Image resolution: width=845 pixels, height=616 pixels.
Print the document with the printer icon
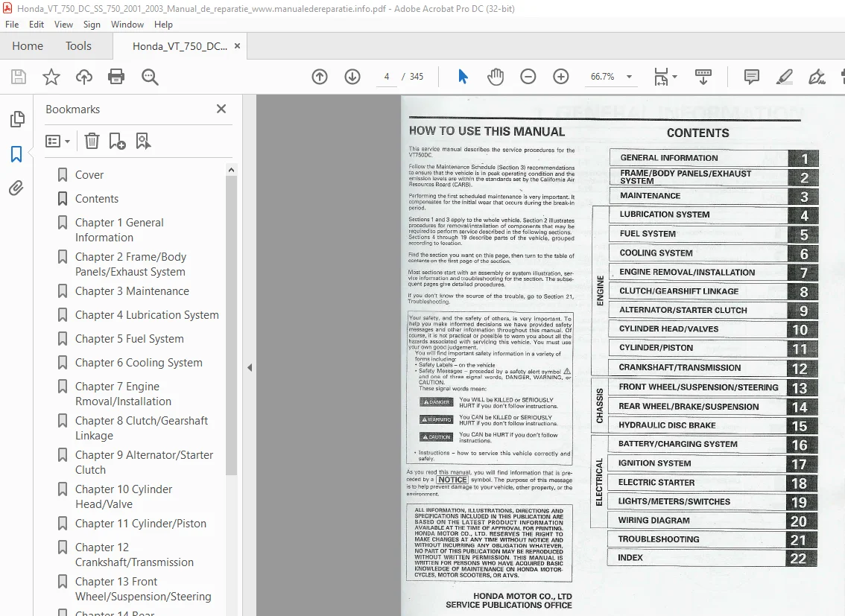(x=116, y=77)
